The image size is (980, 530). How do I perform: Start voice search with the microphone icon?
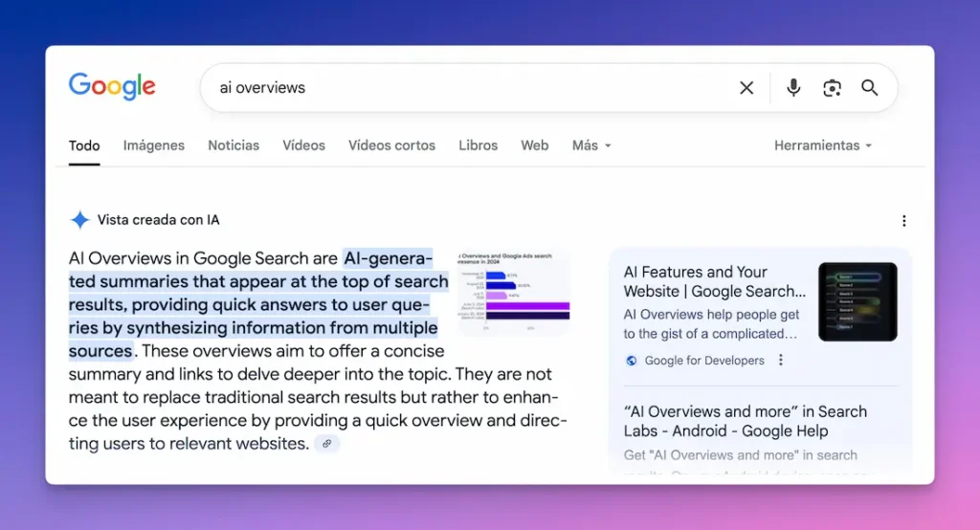pos(793,88)
